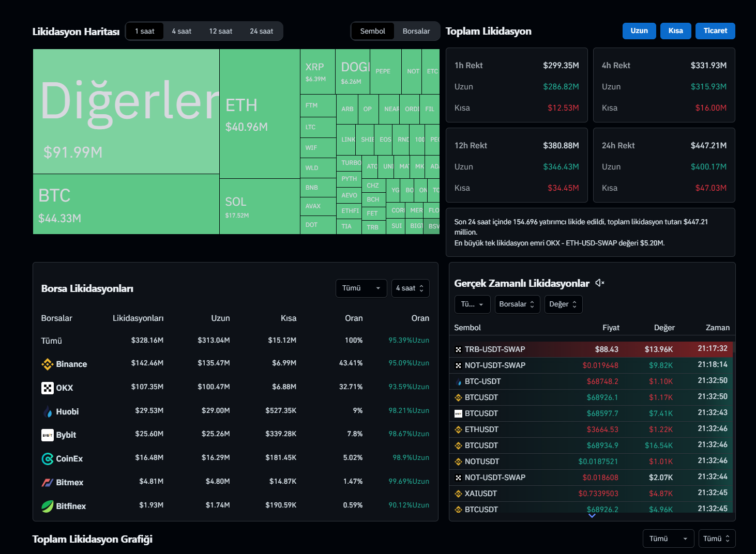Open the Tü... filter in real-time liquidations

[473, 304]
